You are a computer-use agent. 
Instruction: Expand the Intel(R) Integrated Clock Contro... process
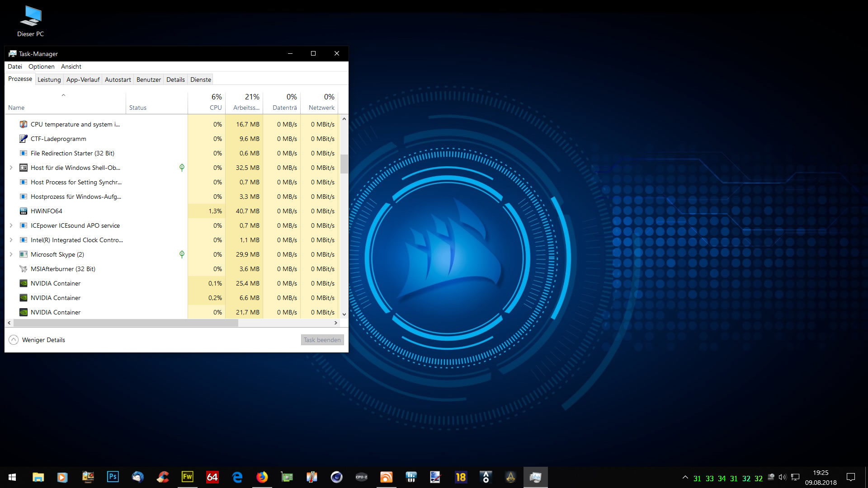click(11, 240)
